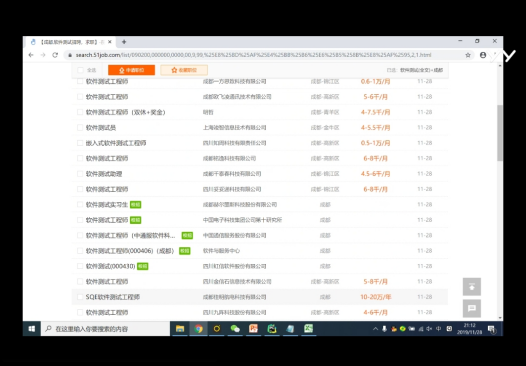The height and width of the screenshot is (366, 526).
Task: Open company 软件与服务中心
Action: (x=221, y=251)
